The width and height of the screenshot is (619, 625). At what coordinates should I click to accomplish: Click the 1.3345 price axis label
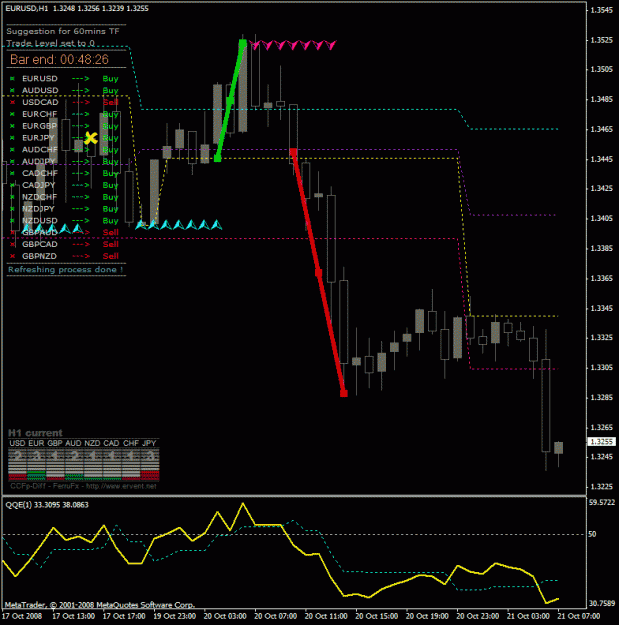point(601,309)
